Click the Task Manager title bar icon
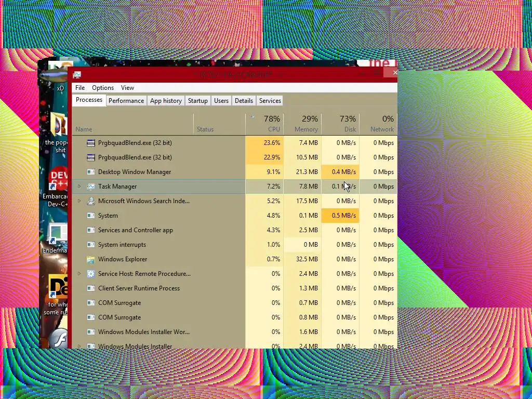Viewport: 532px width, 399px height. click(x=77, y=75)
